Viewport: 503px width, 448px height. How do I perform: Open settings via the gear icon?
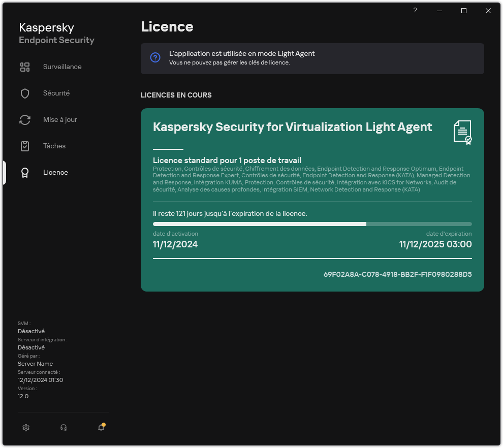click(26, 428)
